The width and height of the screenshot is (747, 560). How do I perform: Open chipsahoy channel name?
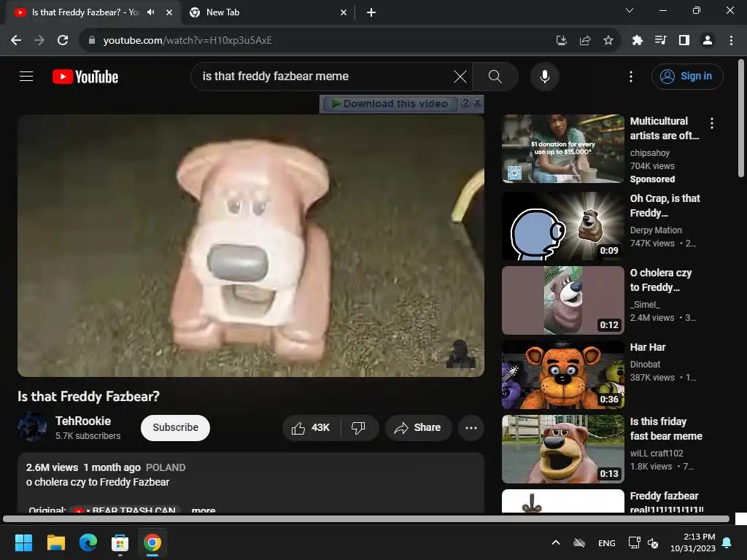tap(650, 153)
